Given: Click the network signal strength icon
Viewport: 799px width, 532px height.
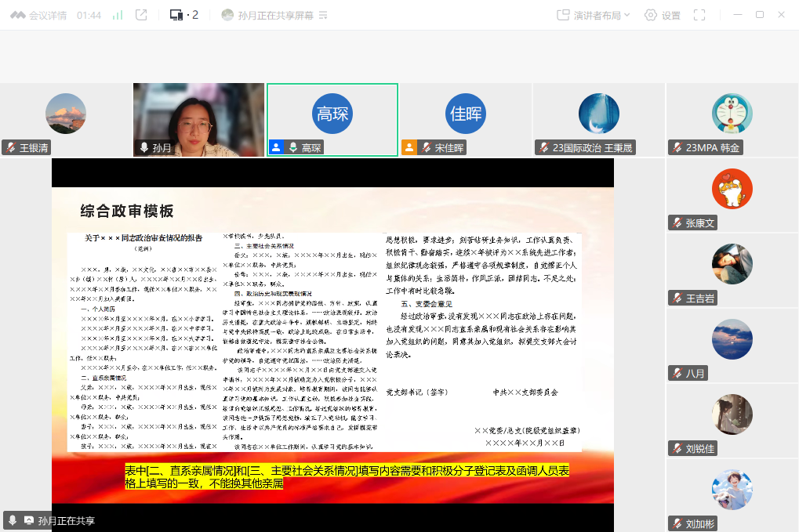Looking at the screenshot, I should 118,15.
